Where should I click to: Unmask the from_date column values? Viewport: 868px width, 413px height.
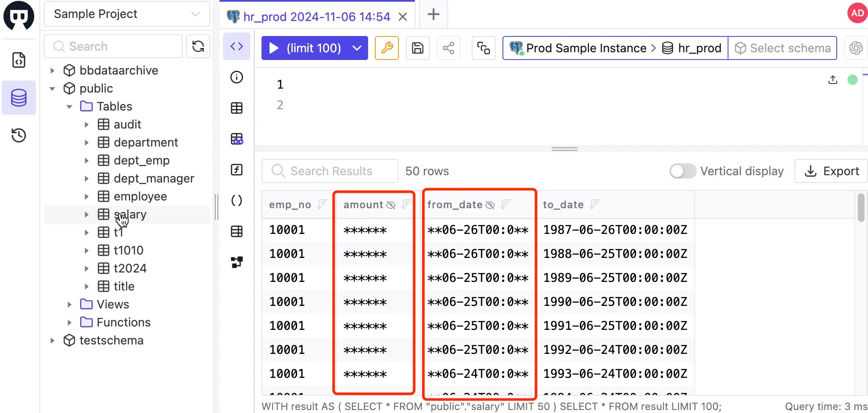(x=490, y=205)
